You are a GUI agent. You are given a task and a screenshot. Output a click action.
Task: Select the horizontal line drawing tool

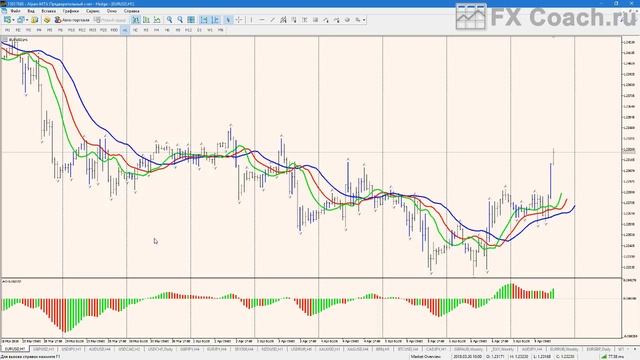coord(262,20)
